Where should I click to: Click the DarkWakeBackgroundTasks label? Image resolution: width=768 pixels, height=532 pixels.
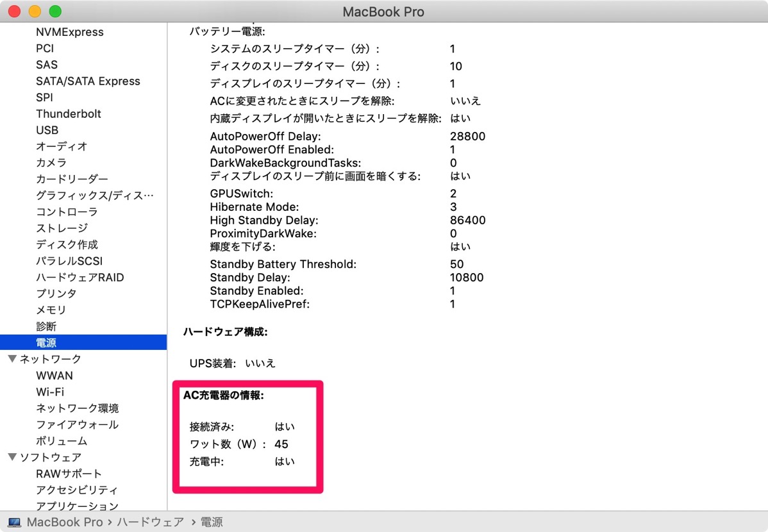[285, 163]
